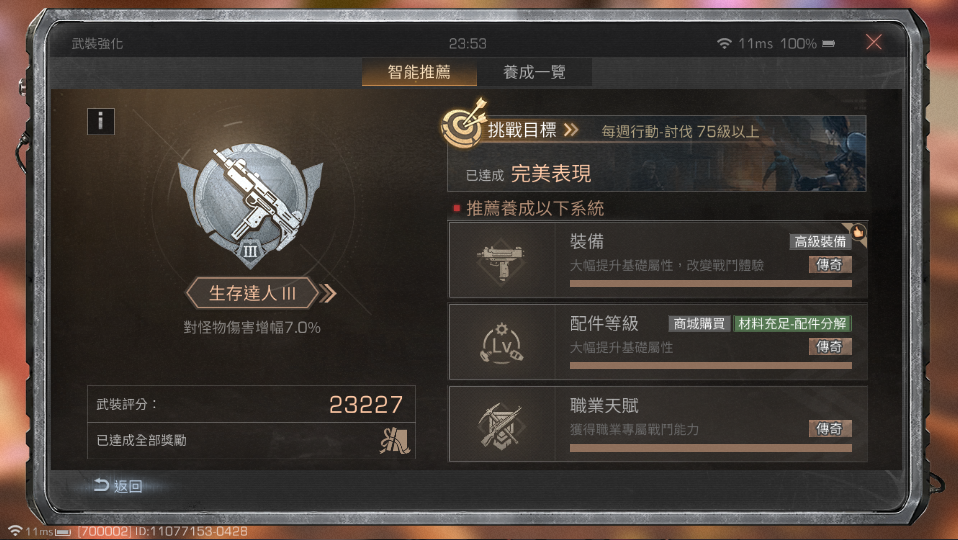Viewport: 958px width, 540px height.
Task: Switch to the 智能推薦 tab
Action: [x=419, y=72]
